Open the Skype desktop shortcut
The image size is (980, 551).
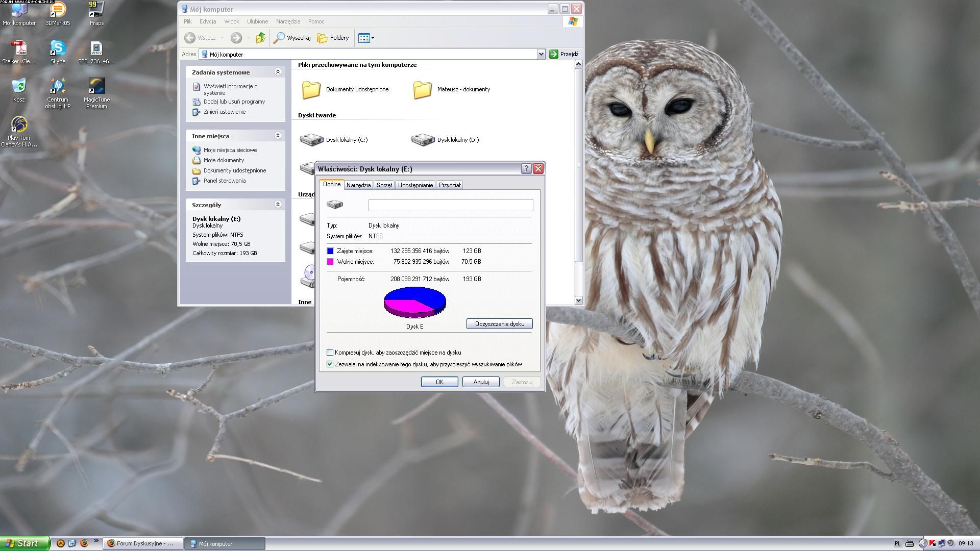coord(58,48)
